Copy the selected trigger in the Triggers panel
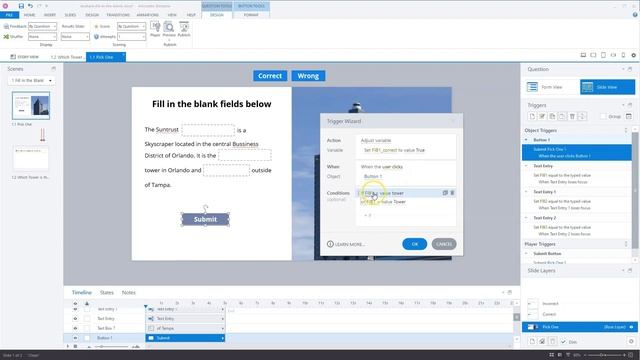Viewport: 640px width, 360px height. tap(552, 117)
